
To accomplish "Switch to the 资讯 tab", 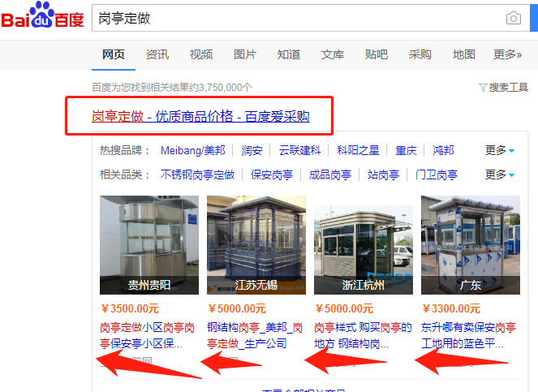I will [x=157, y=54].
